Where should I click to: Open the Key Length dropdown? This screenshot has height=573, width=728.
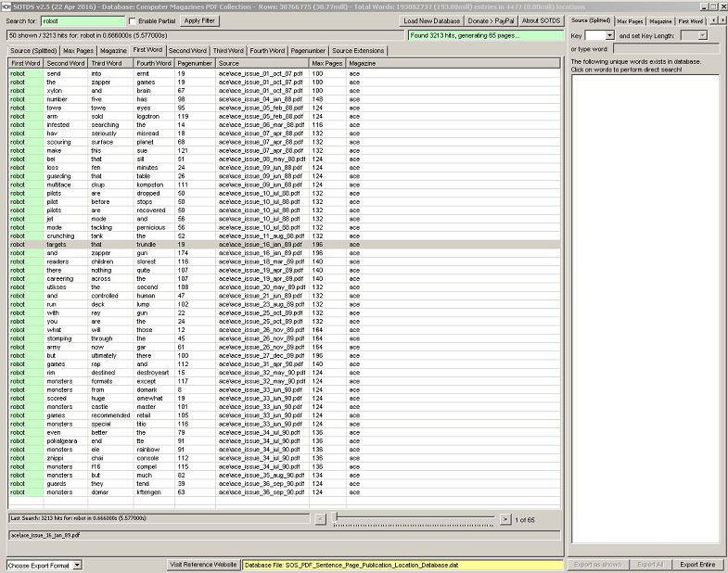pyautogui.click(x=702, y=35)
